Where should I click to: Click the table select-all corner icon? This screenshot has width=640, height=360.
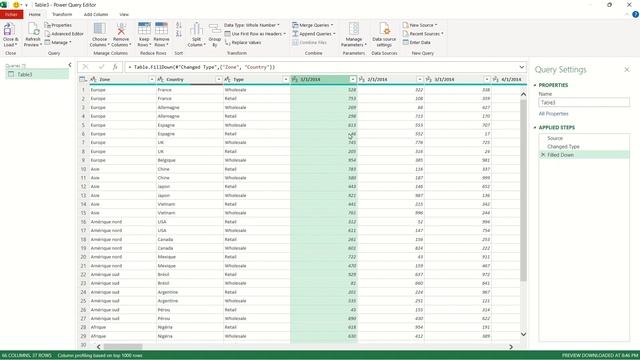(83, 79)
